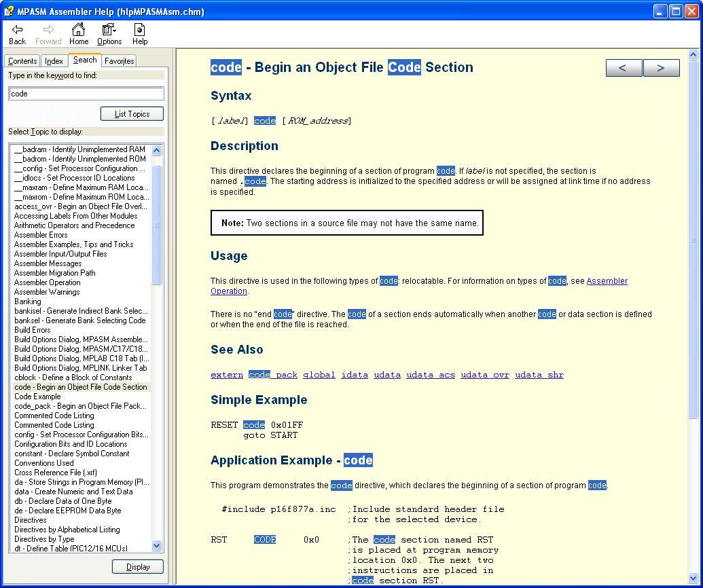Follow the udata_acs See Also link

431,375
